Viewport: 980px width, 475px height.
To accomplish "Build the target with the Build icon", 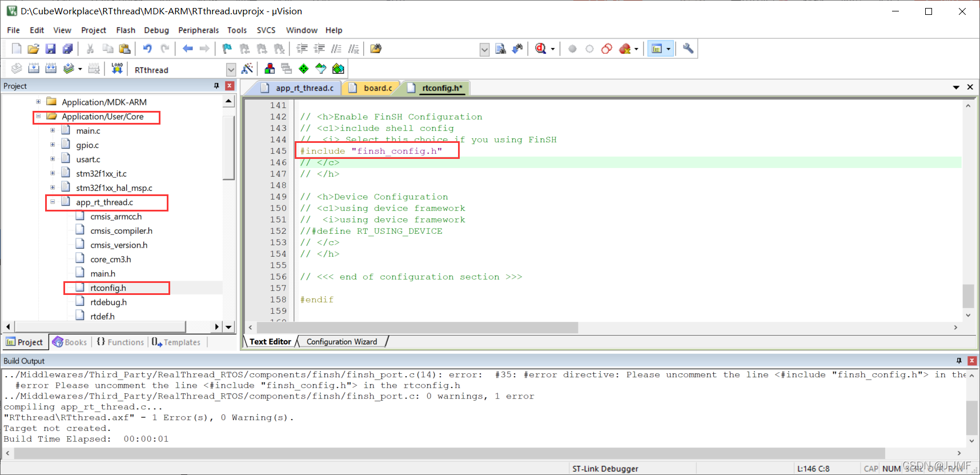I will pyautogui.click(x=34, y=69).
